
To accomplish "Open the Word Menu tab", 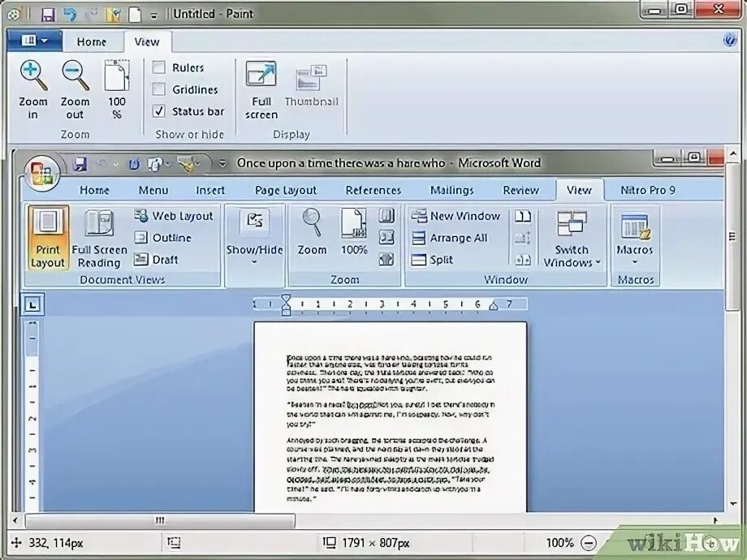I will coord(153,191).
